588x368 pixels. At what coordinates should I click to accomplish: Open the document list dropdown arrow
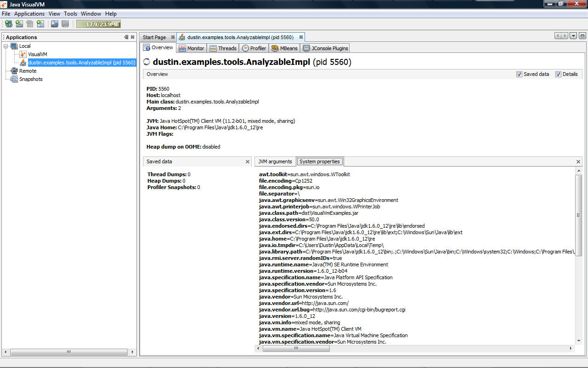point(573,36)
